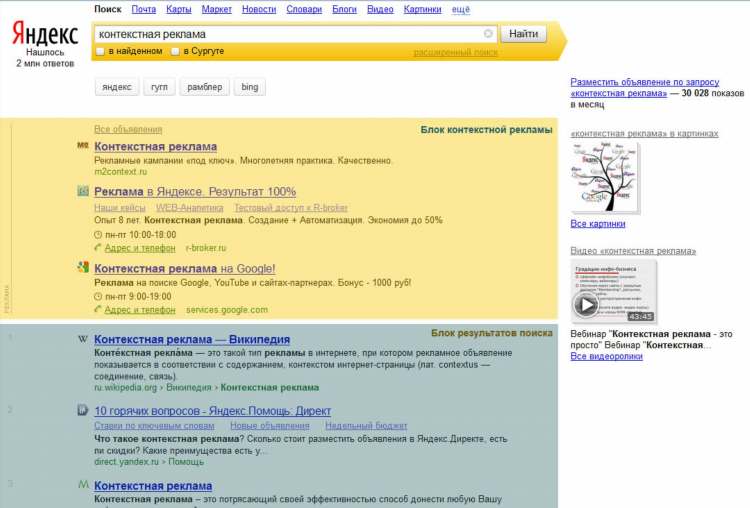Open the Картинки service tab
Viewport: 750px width, 508px height.
pyautogui.click(x=422, y=9)
